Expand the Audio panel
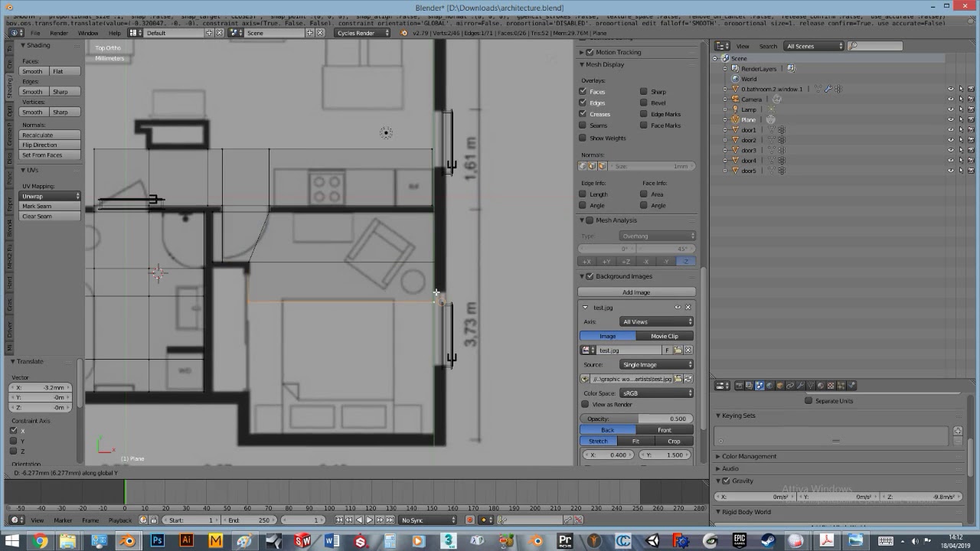Image resolution: width=980 pixels, height=551 pixels. pyautogui.click(x=718, y=469)
